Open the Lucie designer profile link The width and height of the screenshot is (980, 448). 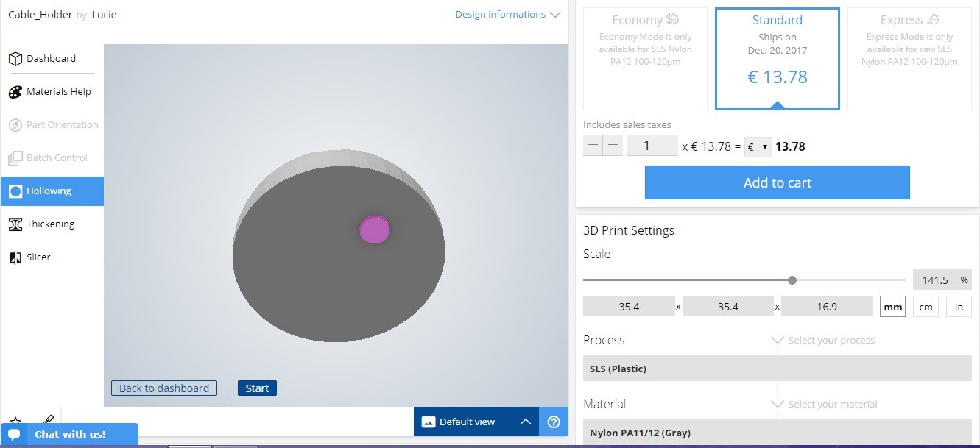(x=104, y=15)
